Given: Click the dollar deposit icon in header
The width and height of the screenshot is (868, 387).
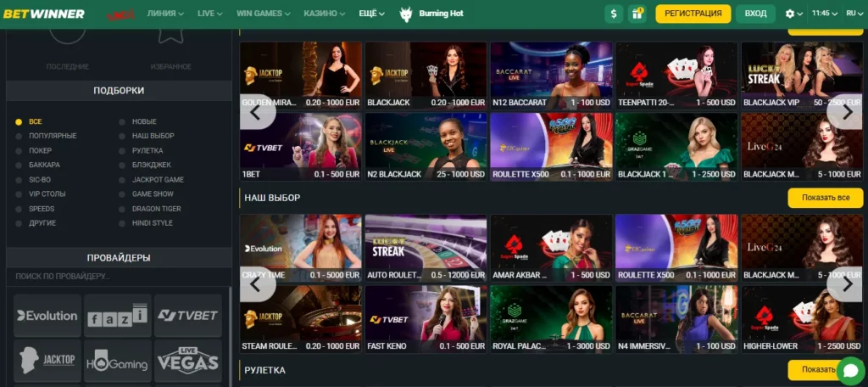Looking at the screenshot, I should (614, 14).
